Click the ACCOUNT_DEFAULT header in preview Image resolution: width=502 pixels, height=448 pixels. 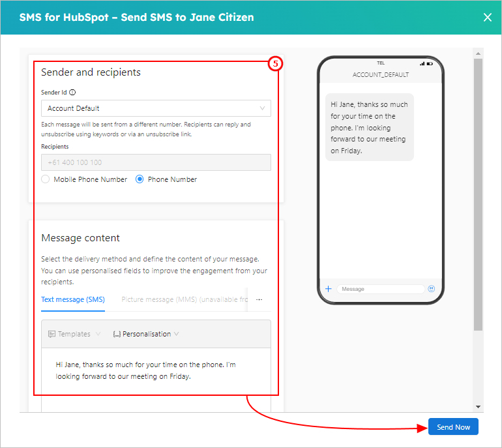pyautogui.click(x=380, y=74)
